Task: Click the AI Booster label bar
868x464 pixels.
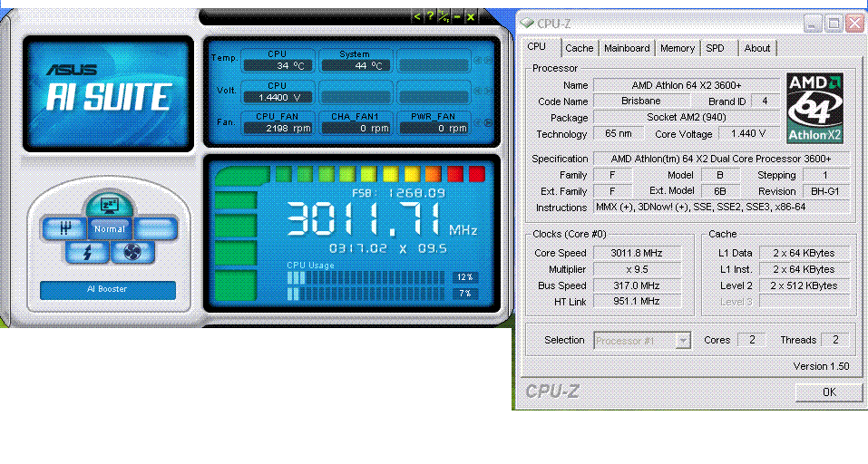Action: (107, 289)
